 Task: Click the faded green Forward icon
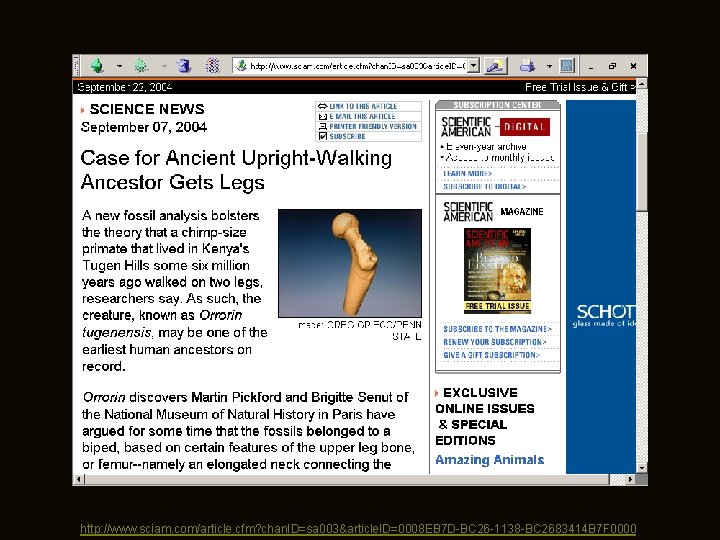point(141,66)
